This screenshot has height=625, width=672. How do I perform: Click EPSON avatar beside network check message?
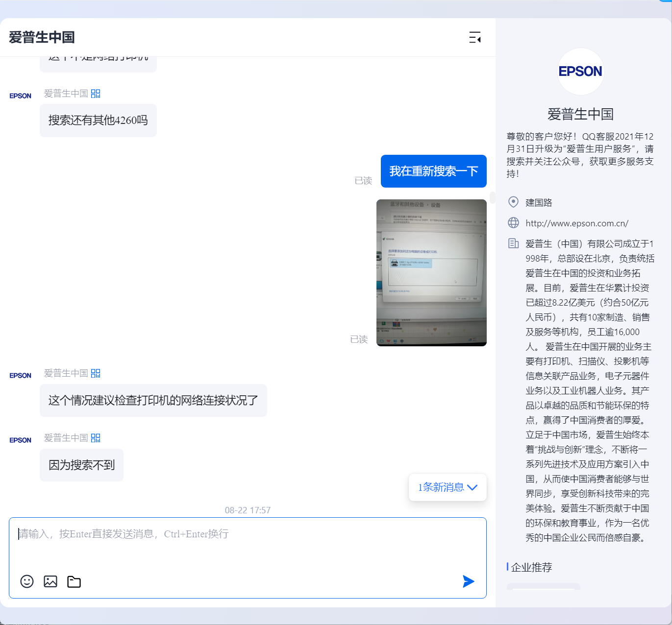pos(21,376)
